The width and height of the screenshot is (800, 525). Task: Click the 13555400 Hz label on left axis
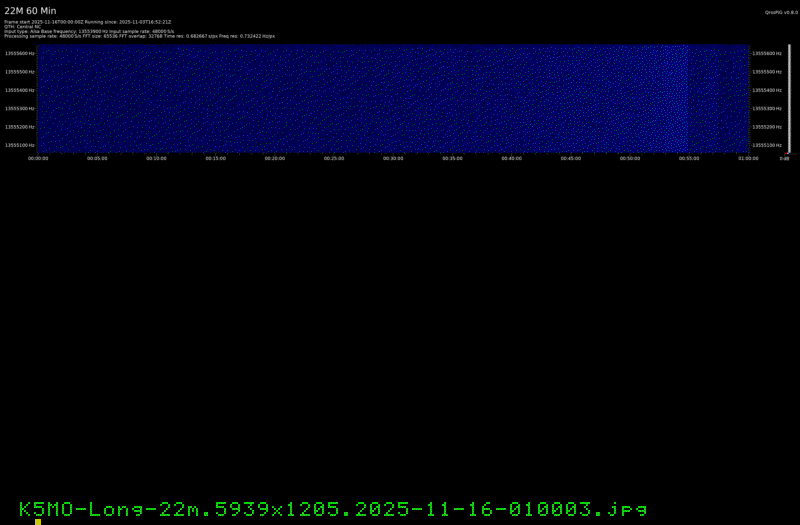(x=20, y=90)
